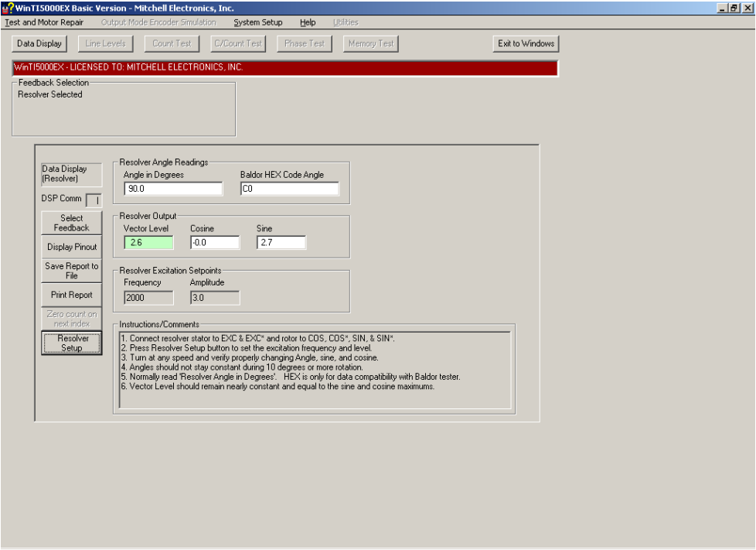Click the DSP Comm status indicator
The height and width of the screenshot is (550, 756).
(x=93, y=200)
